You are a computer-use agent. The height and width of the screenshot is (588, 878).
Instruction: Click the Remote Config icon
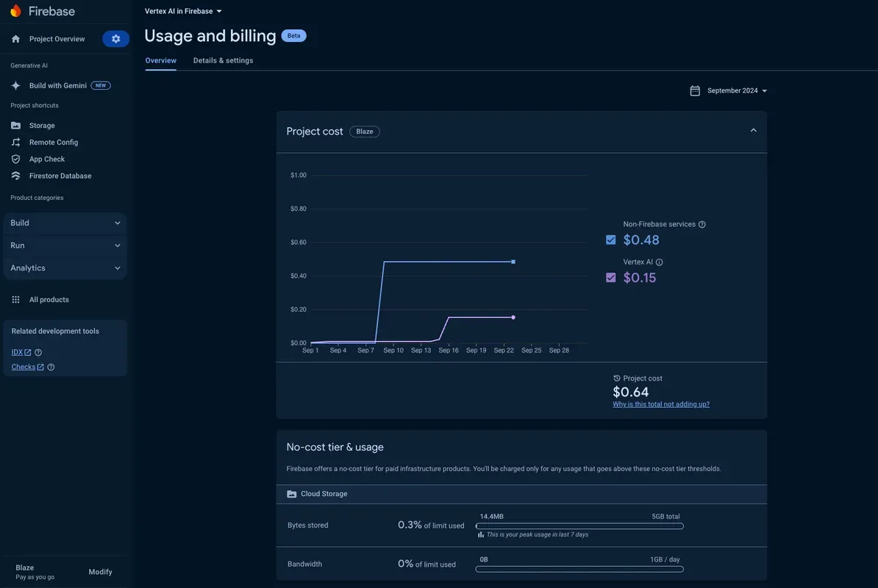15,142
